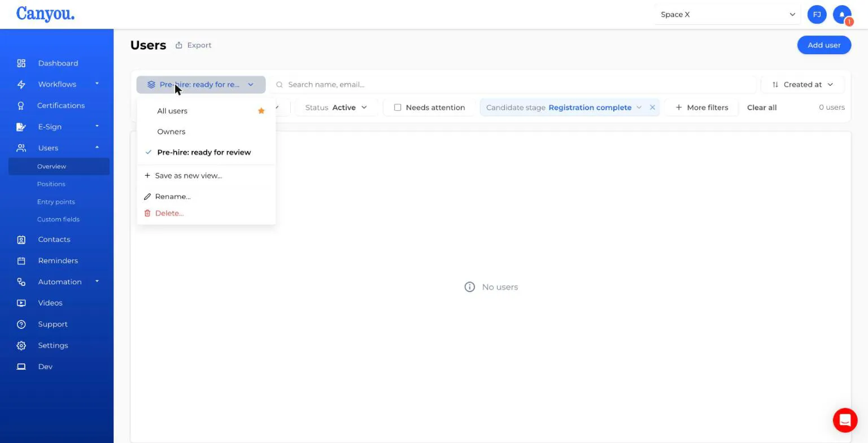Open the Created at sort dropdown
This screenshot has width=868, height=443.
[803, 85]
